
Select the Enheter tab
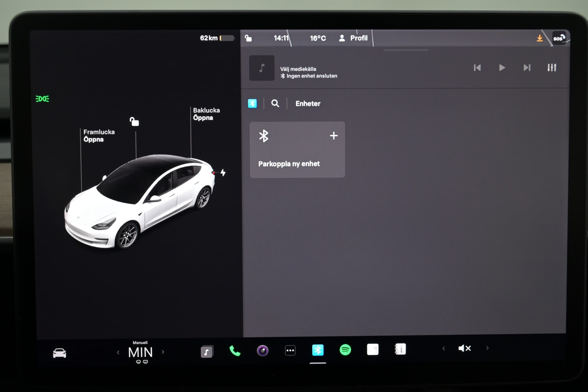pyautogui.click(x=308, y=103)
